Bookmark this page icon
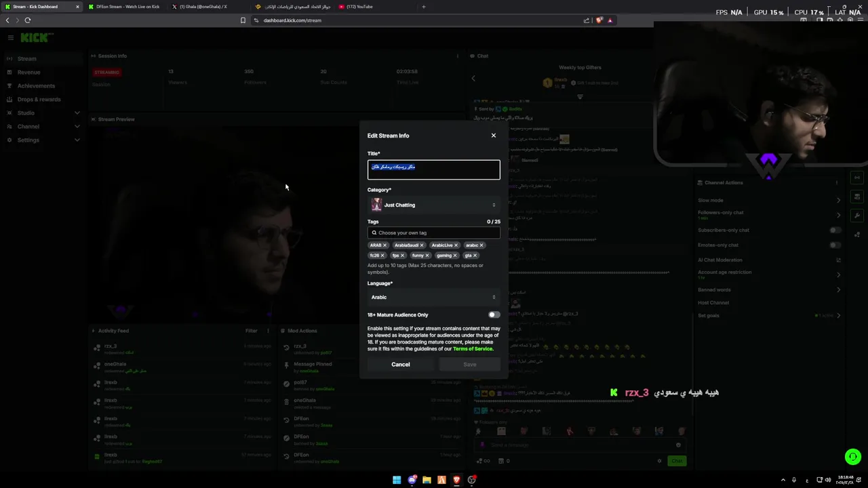This screenshot has width=868, height=488. (x=243, y=20)
